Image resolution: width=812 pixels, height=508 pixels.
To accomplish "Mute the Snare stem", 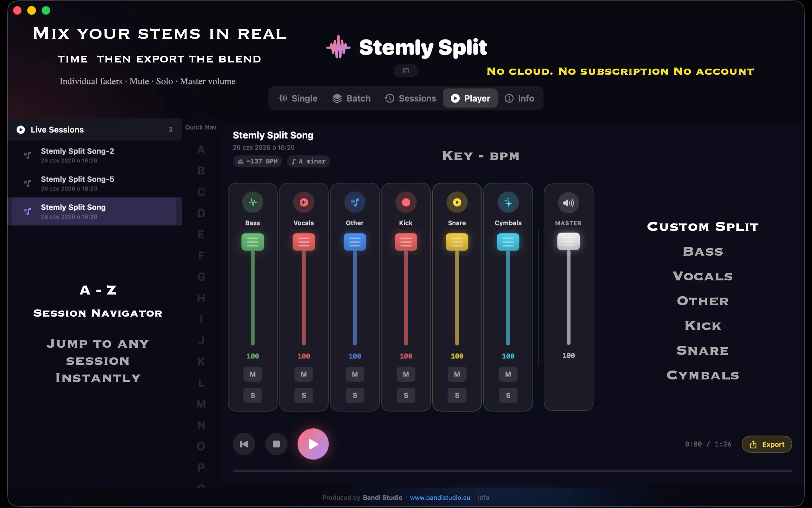I will [x=457, y=374].
